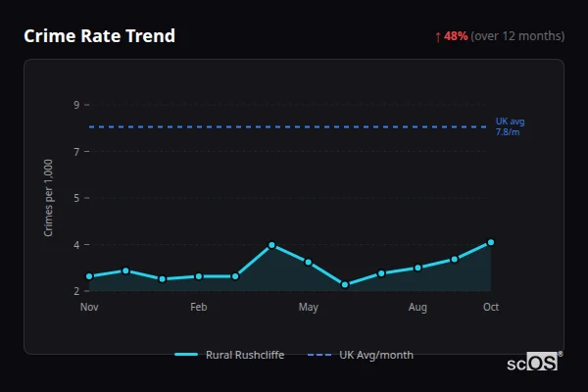Click the February data point
Screen dimensions: 588x392
tap(199, 276)
